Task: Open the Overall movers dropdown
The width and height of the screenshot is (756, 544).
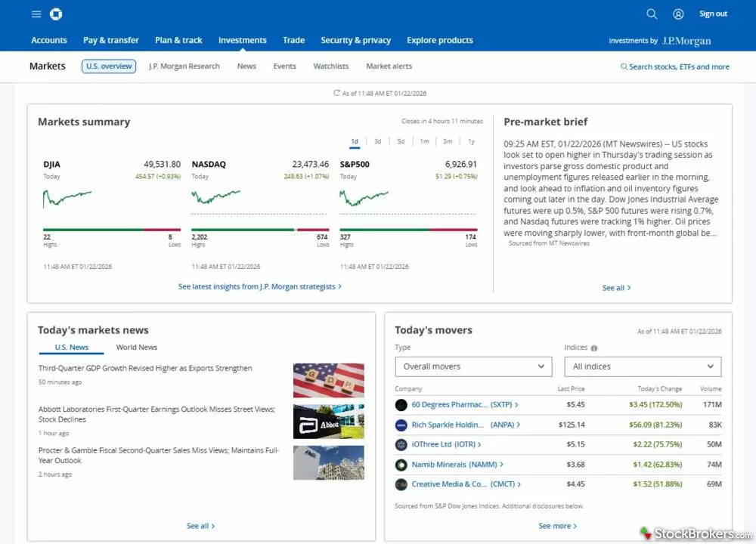Action: (x=473, y=366)
